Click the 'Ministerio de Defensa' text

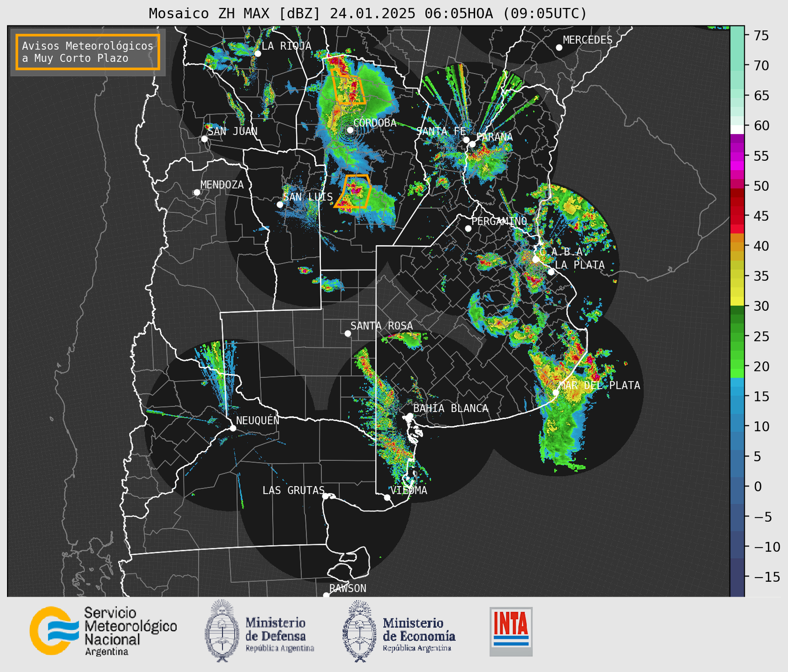[276, 629]
